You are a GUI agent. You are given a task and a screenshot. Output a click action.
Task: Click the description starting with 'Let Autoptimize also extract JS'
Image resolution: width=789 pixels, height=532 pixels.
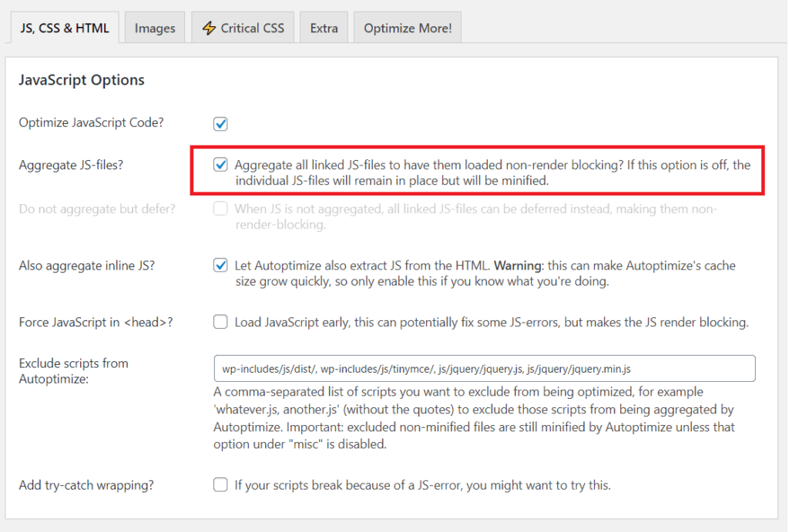pyautogui.click(x=485, y=273)
